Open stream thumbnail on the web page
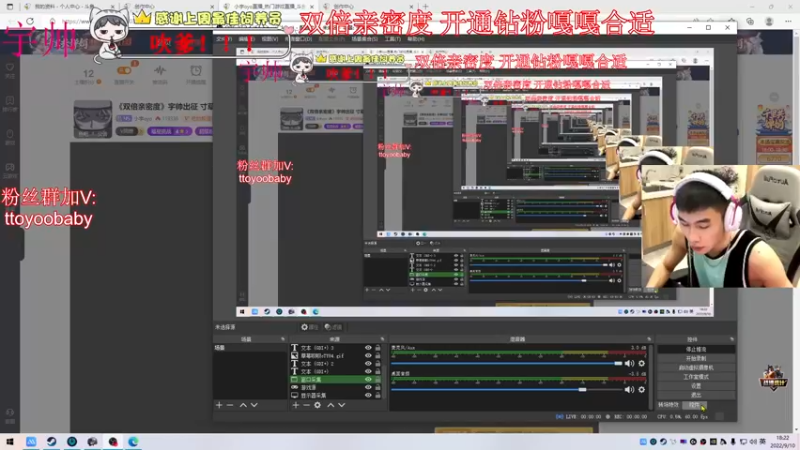The height and width of the screenshot is (450, 800). coord(92,119)
